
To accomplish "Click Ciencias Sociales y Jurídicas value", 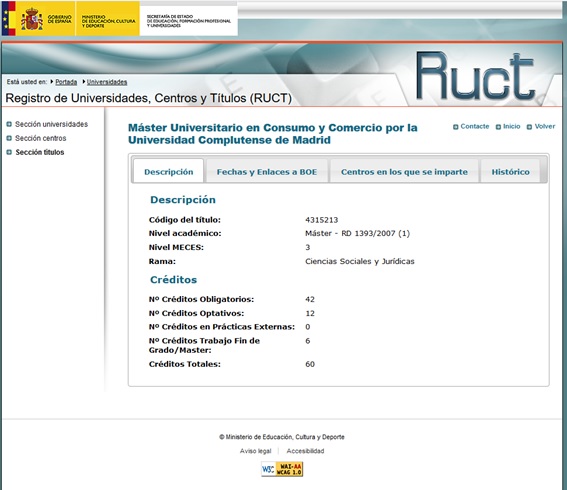I will click(x=360, y=261).
